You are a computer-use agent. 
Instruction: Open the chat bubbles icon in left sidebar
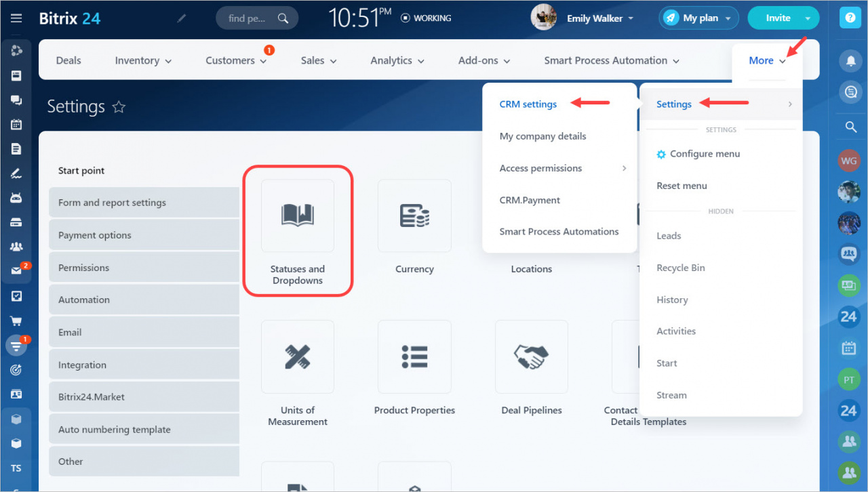[16, 100]
